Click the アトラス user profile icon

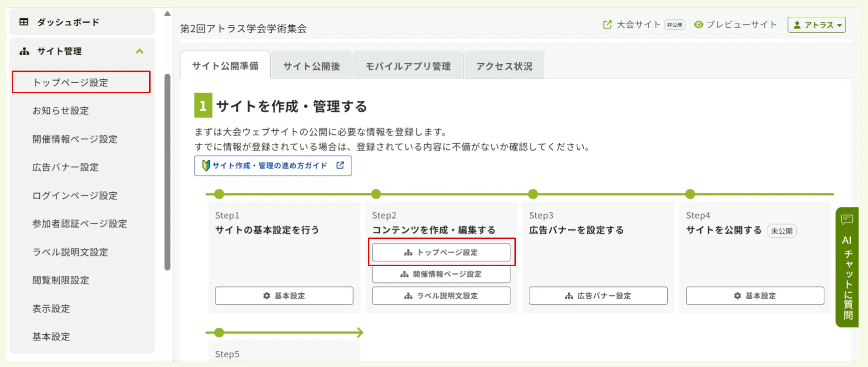click(797, 25)
